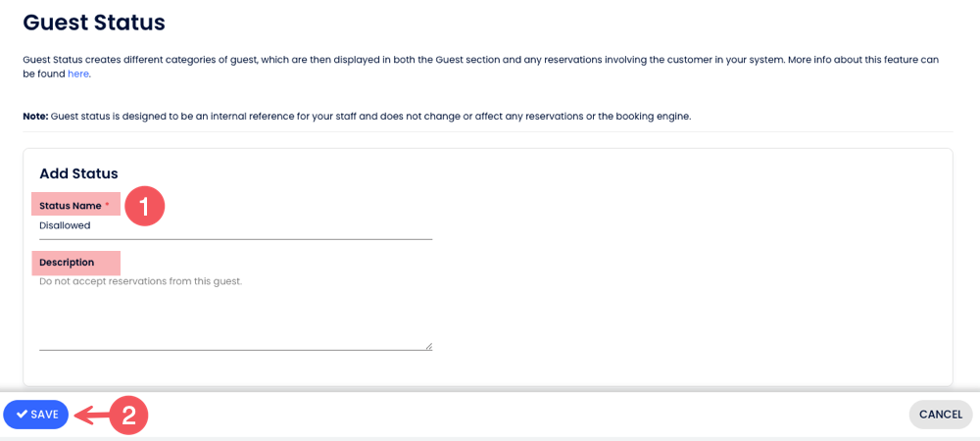The width and height of the screenshot is (980, 441).
Task: Click the Guest Status page heading
Action: [x=94, y=22]
